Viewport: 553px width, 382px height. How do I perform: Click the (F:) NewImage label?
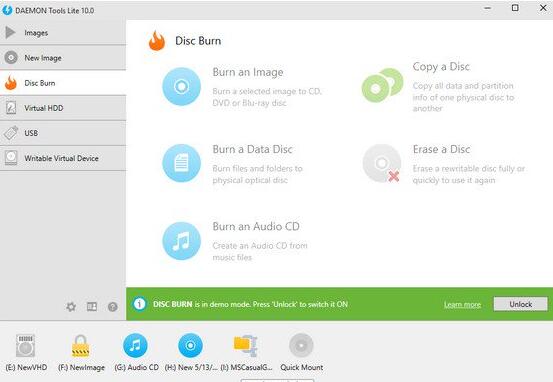coord(81,367)
